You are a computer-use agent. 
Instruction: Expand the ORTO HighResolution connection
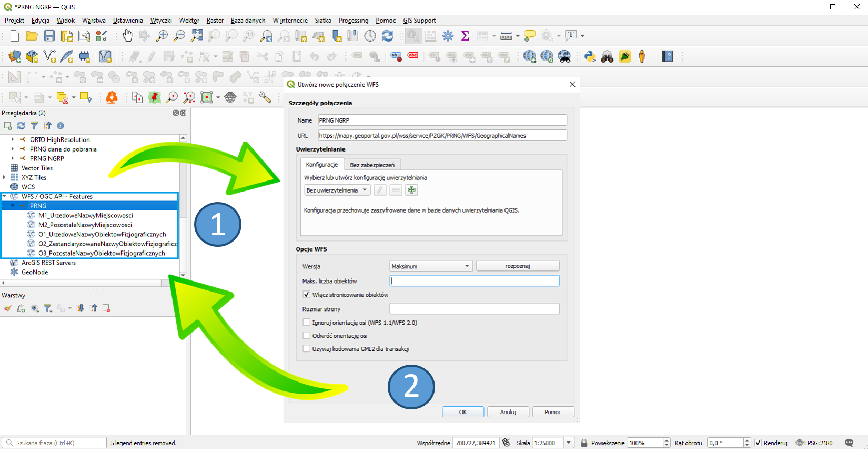(13, 139)
